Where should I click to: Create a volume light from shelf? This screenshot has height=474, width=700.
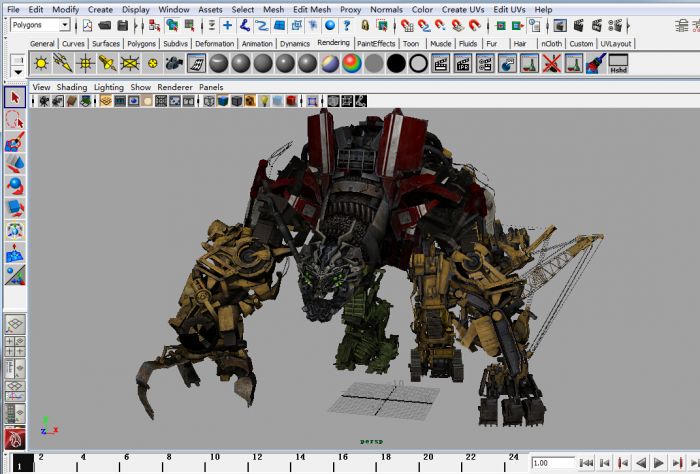(x=152, y=63)
